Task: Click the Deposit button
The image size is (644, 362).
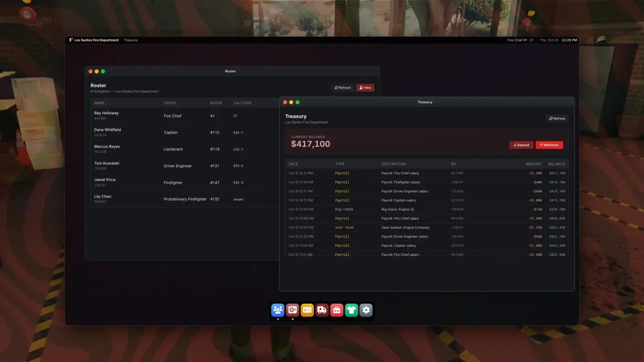Action: click(x=521, y=145)
